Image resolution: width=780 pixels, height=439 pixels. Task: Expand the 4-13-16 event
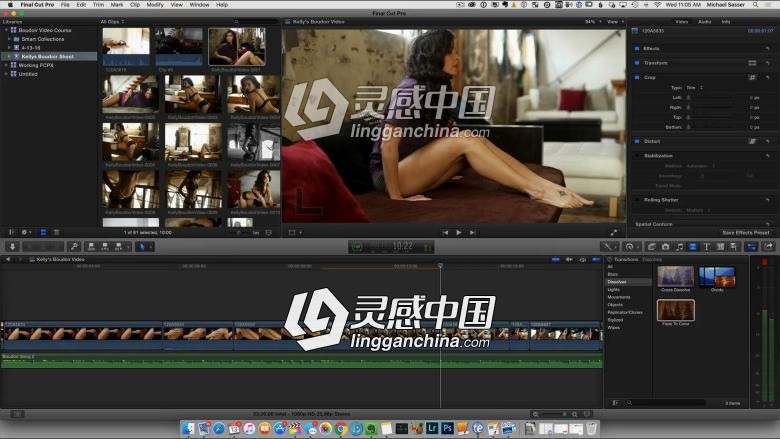pos(9,48)
